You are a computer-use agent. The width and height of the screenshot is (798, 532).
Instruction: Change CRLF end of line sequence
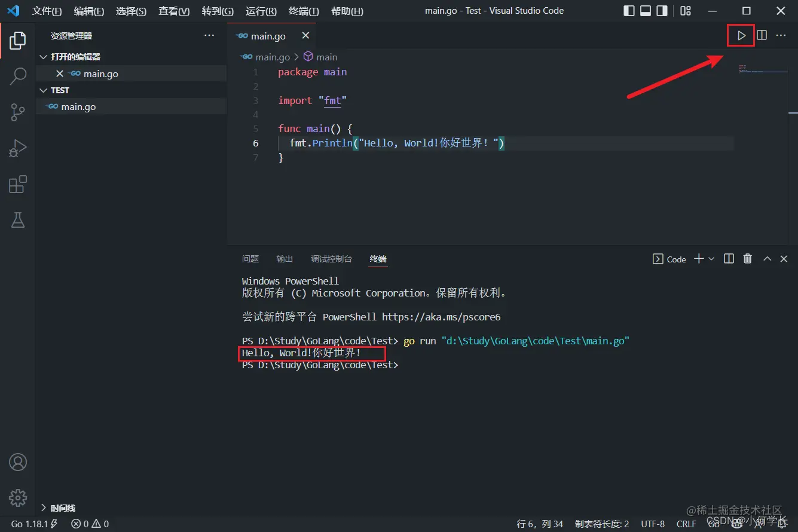(686, 524)
